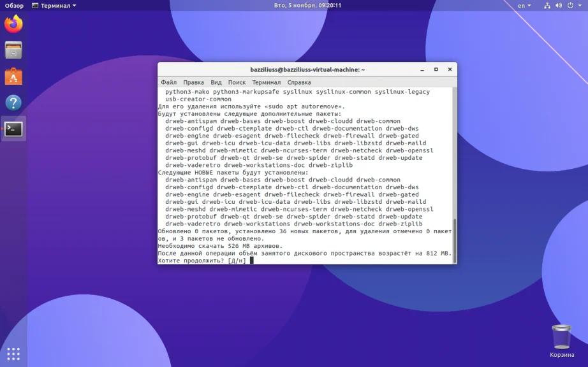Click the network status icon
This screenshot has width=588, height=367.
(547, 6)
